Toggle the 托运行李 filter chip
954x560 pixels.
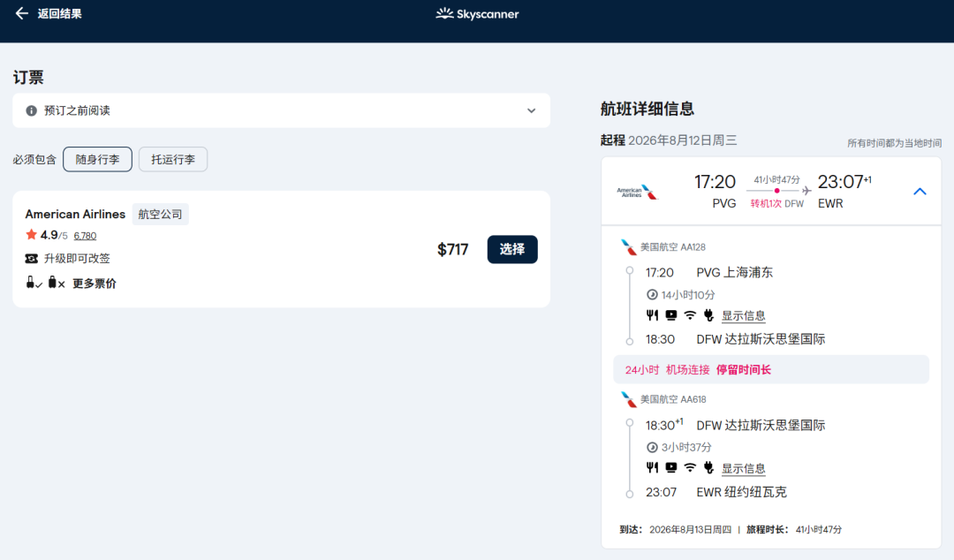click(x=173, y=159)
